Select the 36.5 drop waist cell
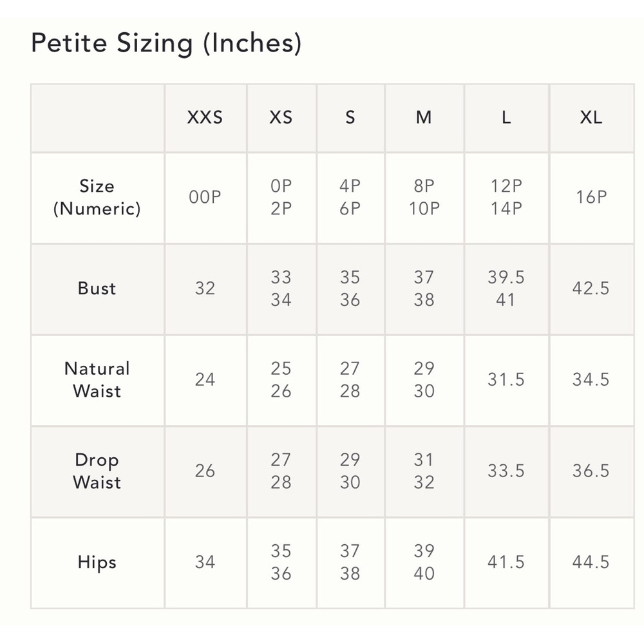644x644 pixels. click(x=591, y=471)
